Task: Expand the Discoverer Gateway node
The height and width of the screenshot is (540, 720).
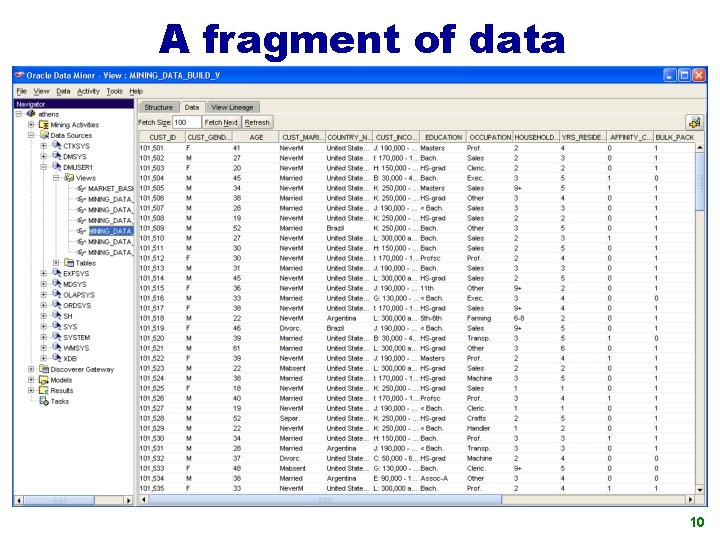Action: click(x=31, y=369)
